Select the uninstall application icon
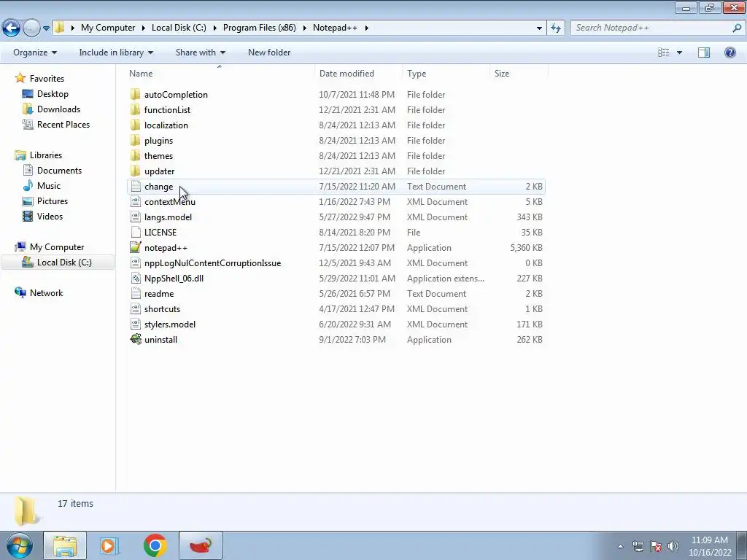Viewport: 747px width, 560px height. tap(136, 340)
